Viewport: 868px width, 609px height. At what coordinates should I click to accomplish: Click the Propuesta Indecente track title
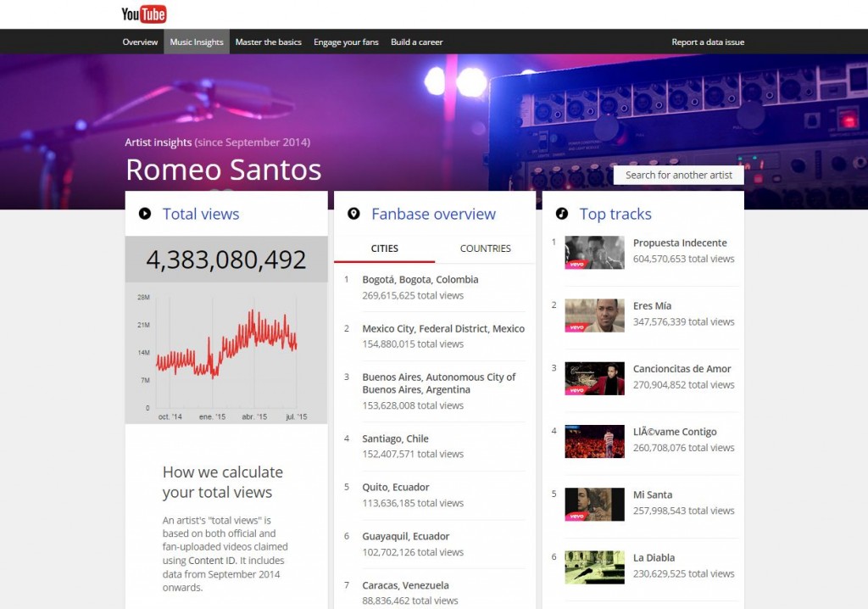pos(680,243)
